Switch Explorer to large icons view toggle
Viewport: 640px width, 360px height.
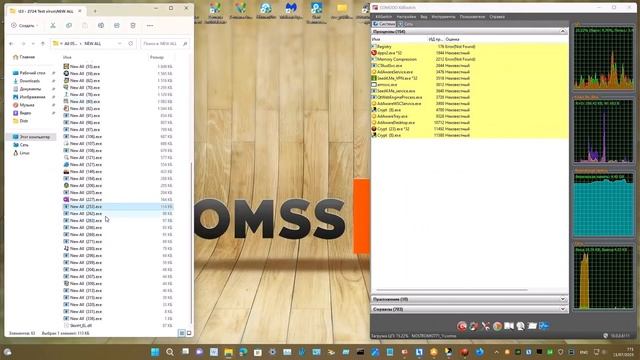[x=189, y=333]
